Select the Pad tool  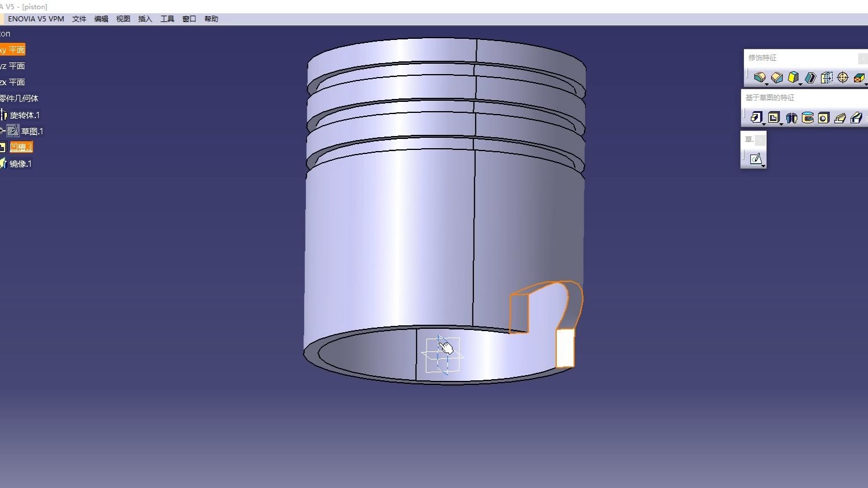click(x=756, y=118)
